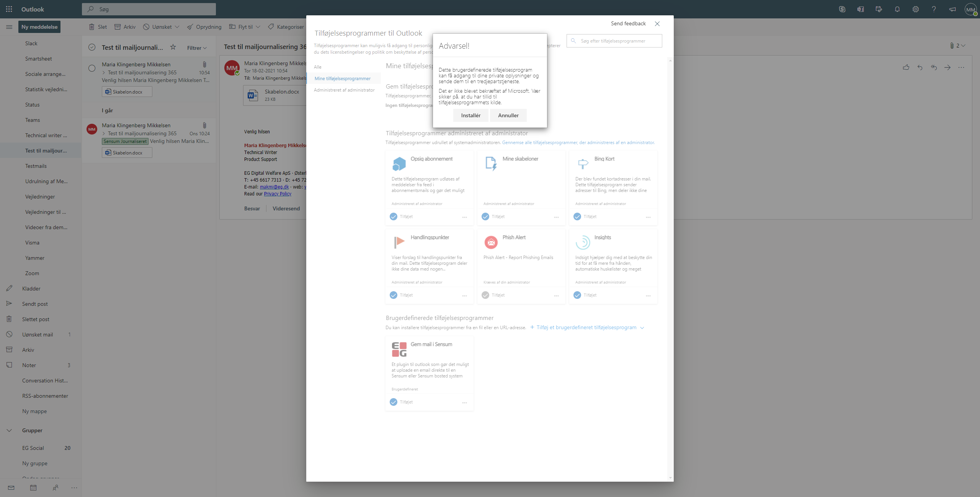Select all messages using the header circle

pyautogui.click(x=92, y=47)
